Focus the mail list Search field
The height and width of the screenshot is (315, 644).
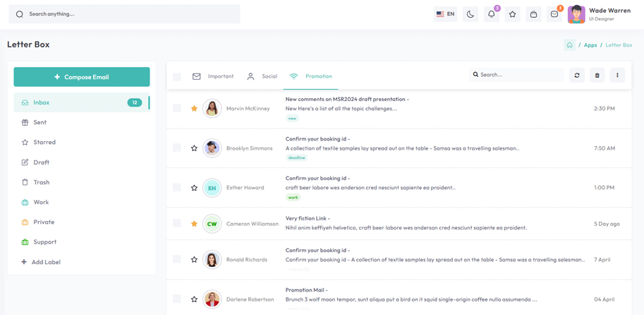point(516,75)
